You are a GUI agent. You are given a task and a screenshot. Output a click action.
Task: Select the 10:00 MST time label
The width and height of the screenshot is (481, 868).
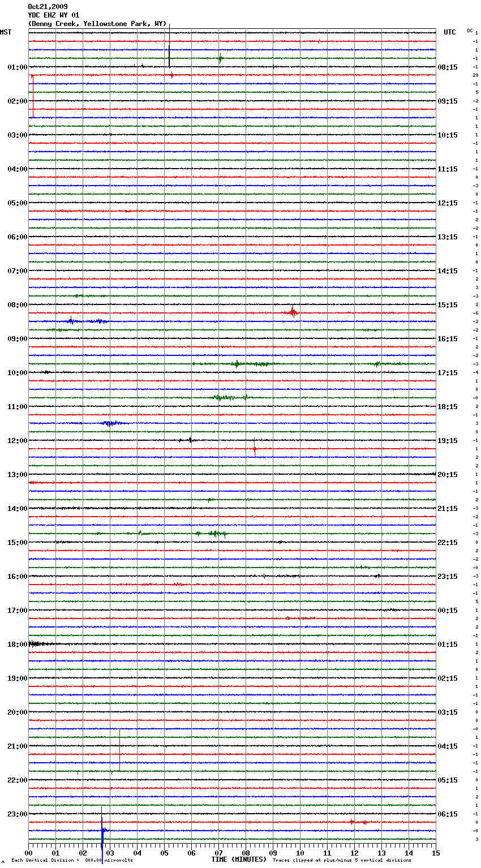click(18, 373)
